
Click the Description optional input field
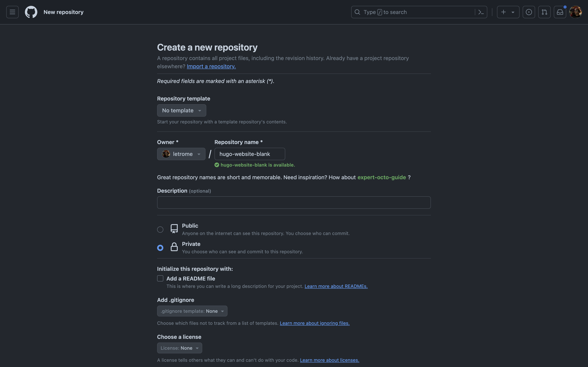pyautogui.click(x=294, y=202)
